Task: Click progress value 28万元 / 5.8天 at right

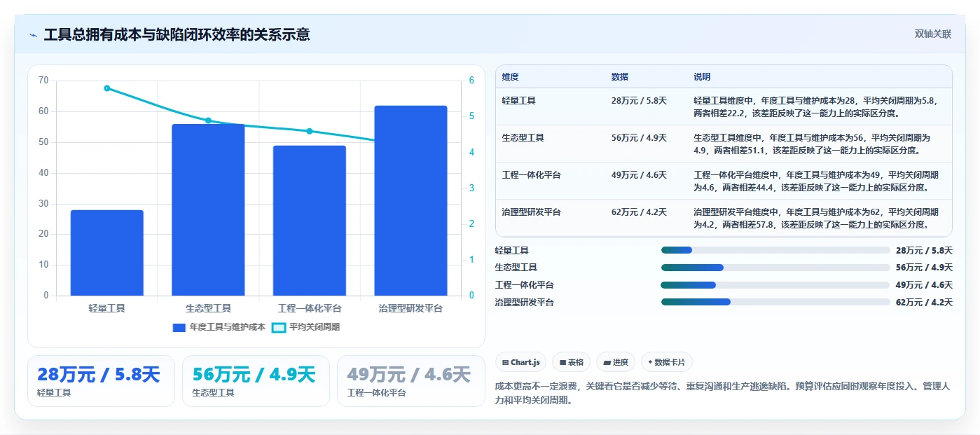Action: 924,250
